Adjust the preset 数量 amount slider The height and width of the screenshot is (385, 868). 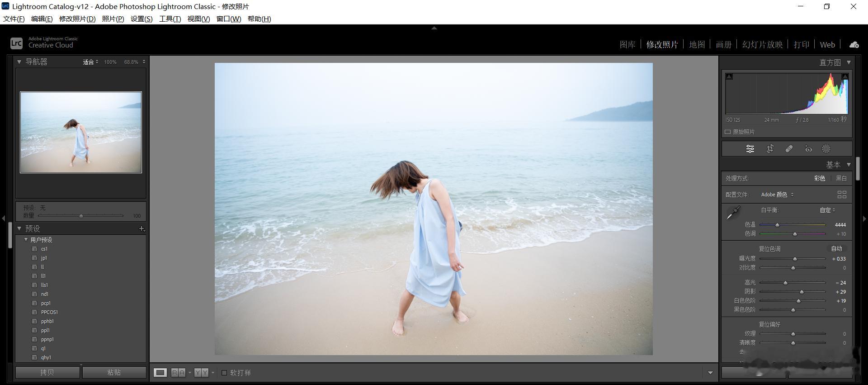pos(81,216)
